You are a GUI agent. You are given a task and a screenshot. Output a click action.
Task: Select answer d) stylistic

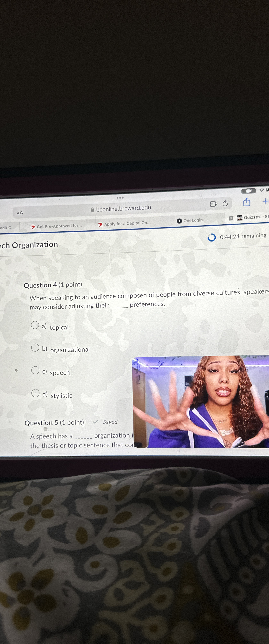[35, 393]
